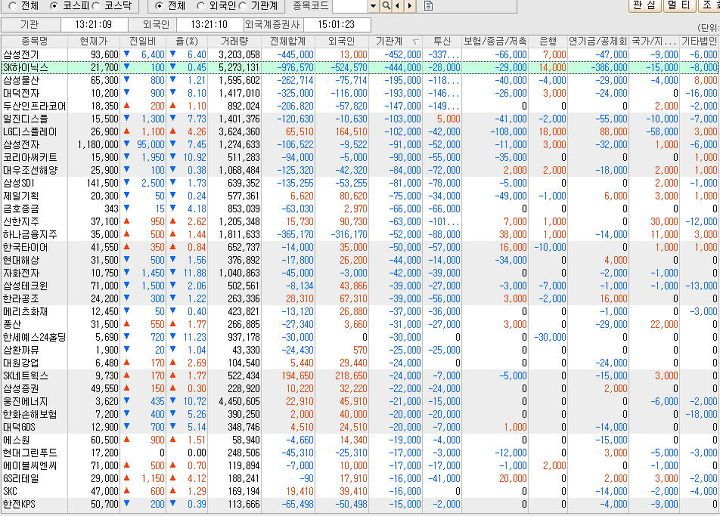Sort by the 연기금/공제회 column header
This screenshot has width=720, height=516.
[598, 41]
